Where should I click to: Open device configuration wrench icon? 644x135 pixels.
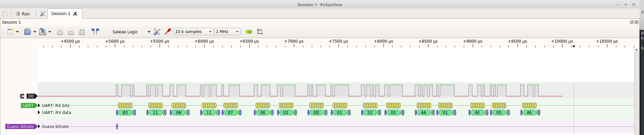pyautogui.click(x=157, y=32)
